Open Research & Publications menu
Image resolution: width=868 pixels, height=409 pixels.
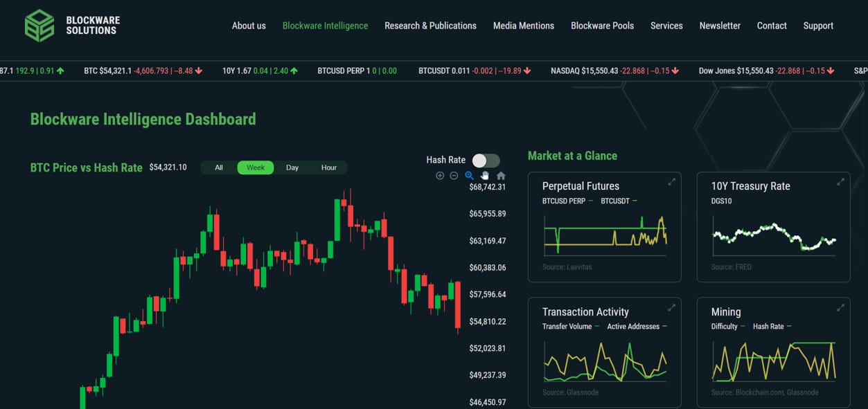point(430,26)
